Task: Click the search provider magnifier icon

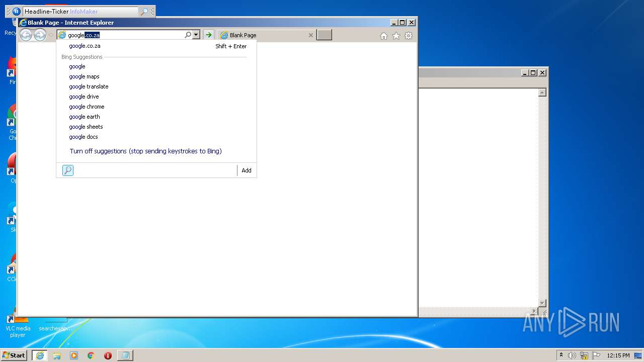Action: coord(68,170)
